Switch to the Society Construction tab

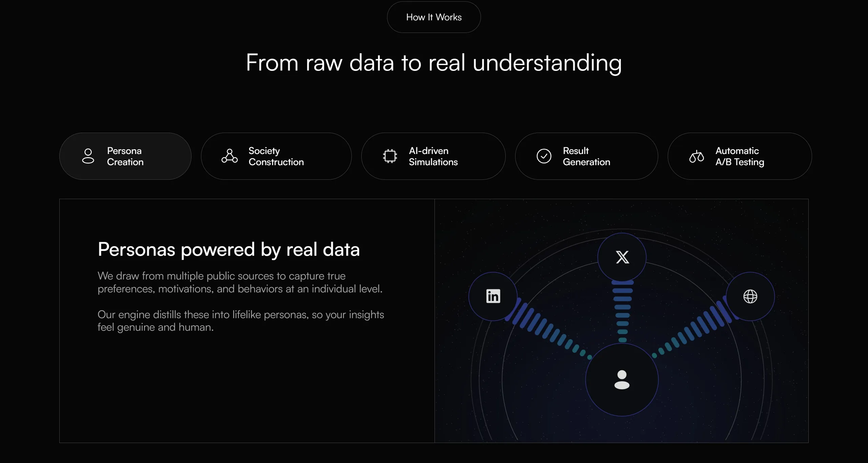tap(276, 156)
